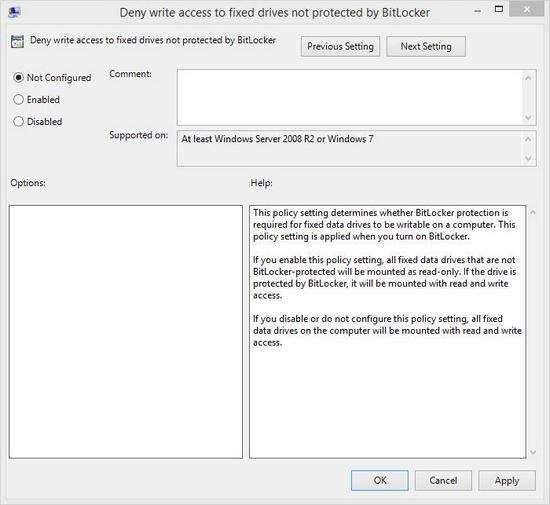Click the empty Options pane

[126, 332]
